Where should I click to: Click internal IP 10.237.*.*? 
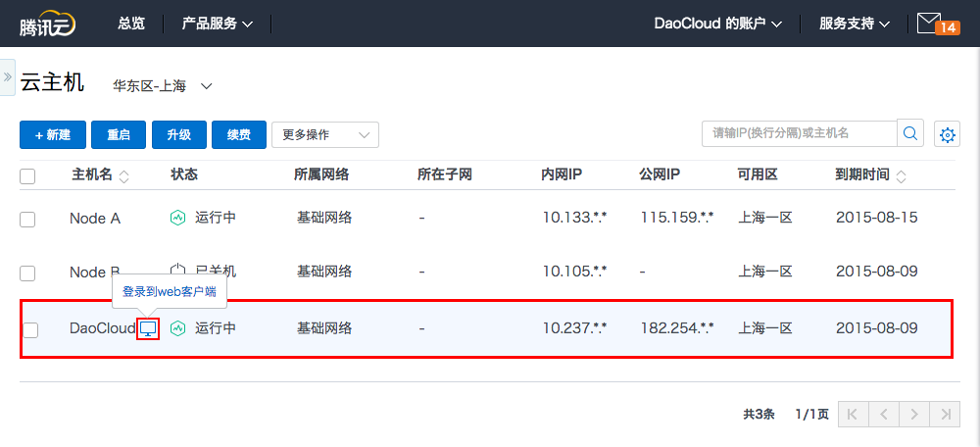[x=575, y=327]
